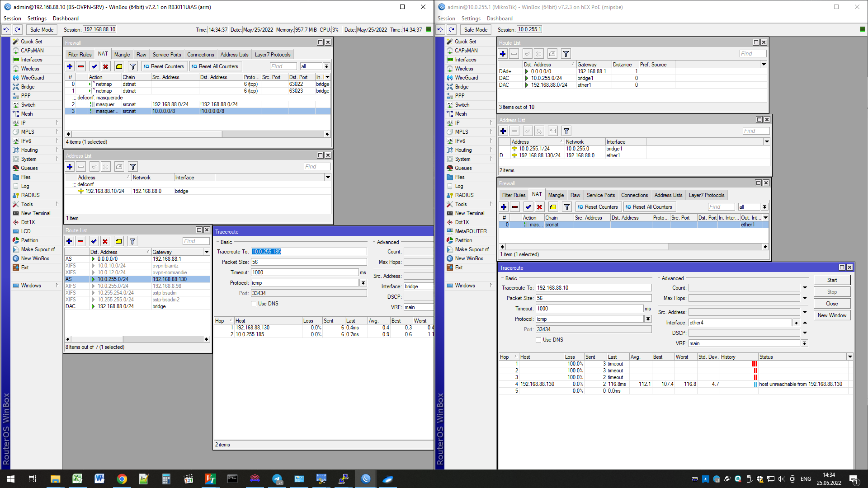Open the Interface ether4 dropdown in hEX PoE Traceroute
Viewport: 868px width, 488px height.
[x=796, y=323]
